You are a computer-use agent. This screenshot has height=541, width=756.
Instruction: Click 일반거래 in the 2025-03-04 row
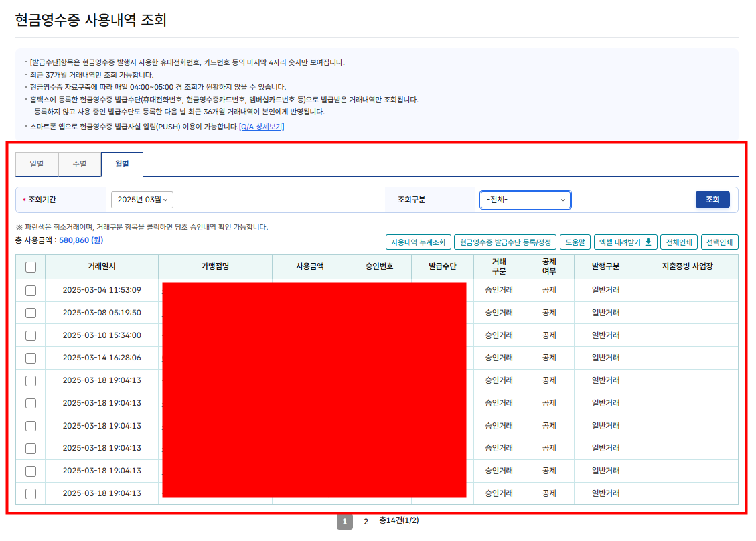605,290
